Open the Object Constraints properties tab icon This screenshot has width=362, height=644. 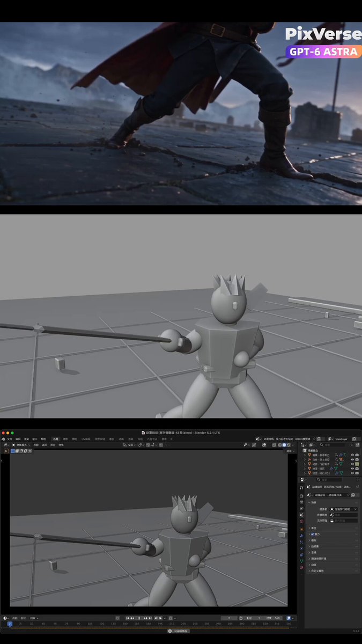pos(301,555)
